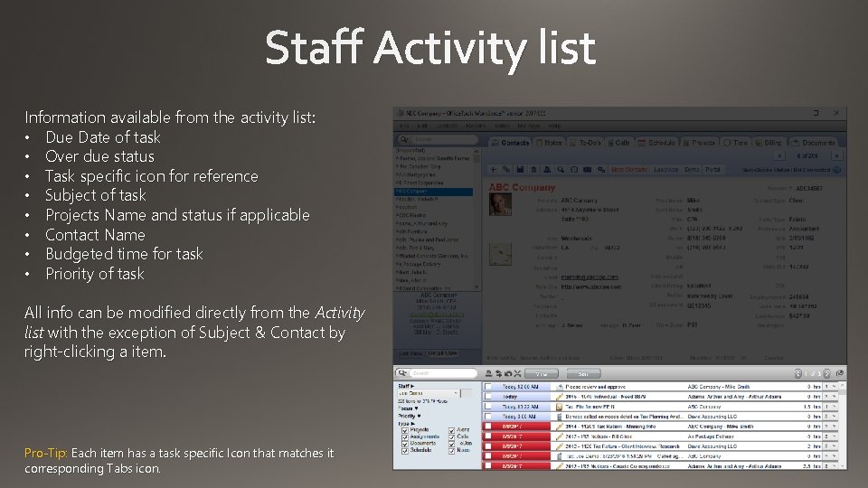This screenshot has height=488, width=868.
Task: Click search magnifier icon in contacts search box
Action: 405,139
